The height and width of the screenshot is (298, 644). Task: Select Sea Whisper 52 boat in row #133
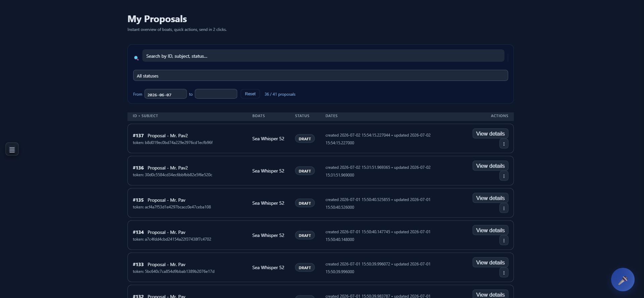(x=268, y=267)
